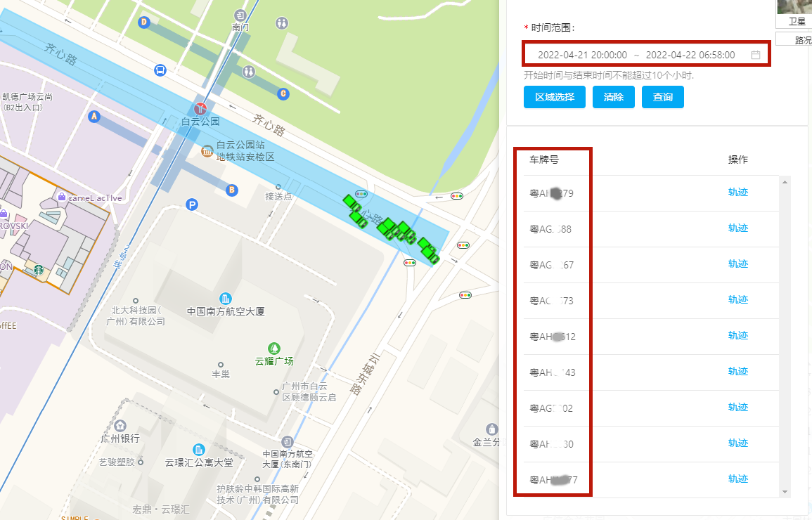Click the 中国南方航空大厦 building icon
812x520 pixels.
click(x=226, y=298)
